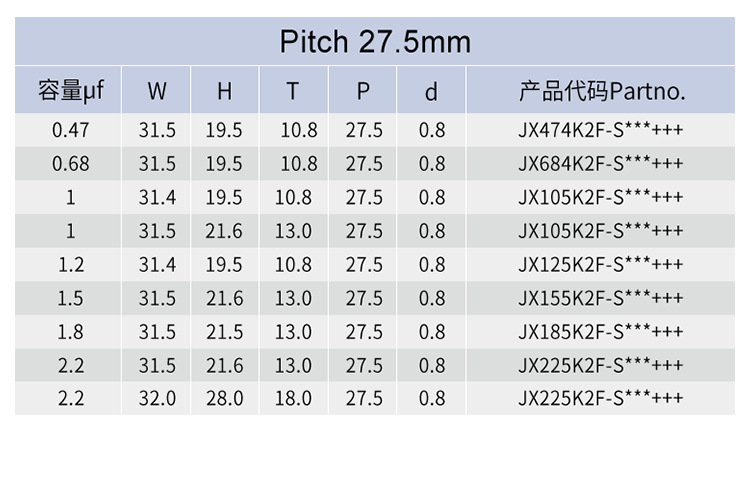The width and height of the screenshot is (750, 490).
Task: Click the P column header
Action: pos(363,91)
